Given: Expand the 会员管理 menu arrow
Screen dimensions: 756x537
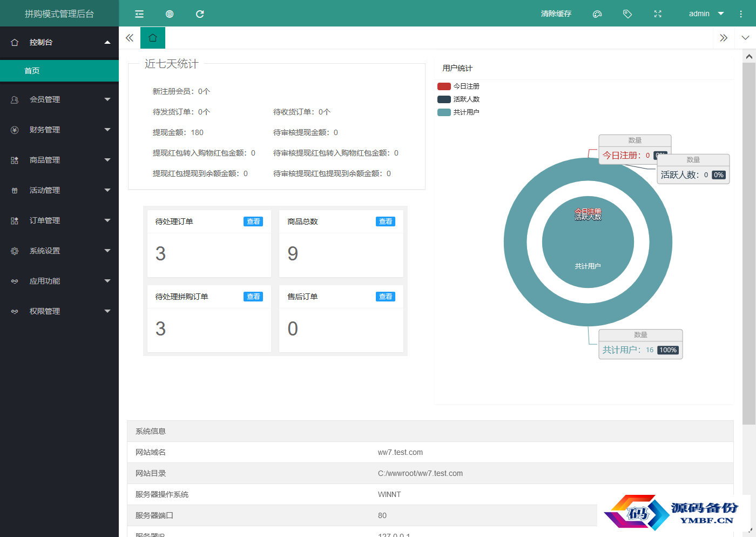Looking at the screenshot, I should coord(107,99).
